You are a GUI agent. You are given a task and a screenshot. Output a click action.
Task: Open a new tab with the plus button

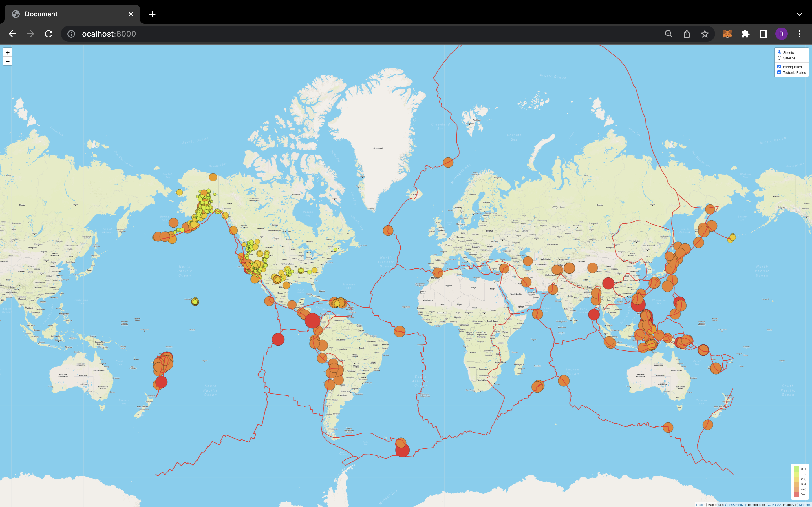pos(152,14)
